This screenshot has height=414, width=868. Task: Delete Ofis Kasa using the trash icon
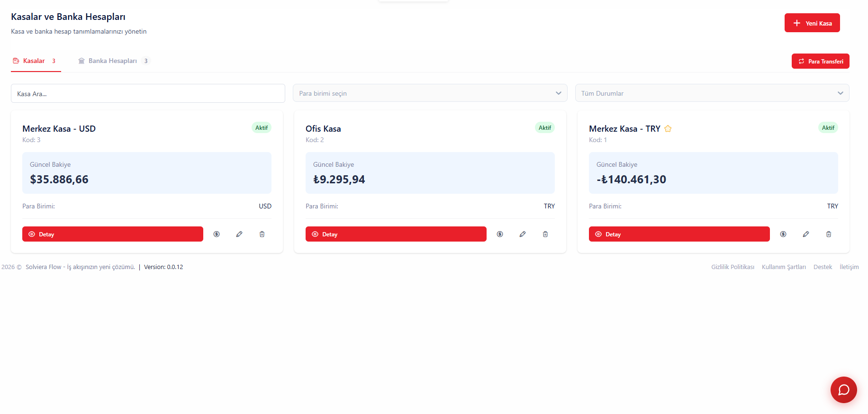(x=545, y=234)
